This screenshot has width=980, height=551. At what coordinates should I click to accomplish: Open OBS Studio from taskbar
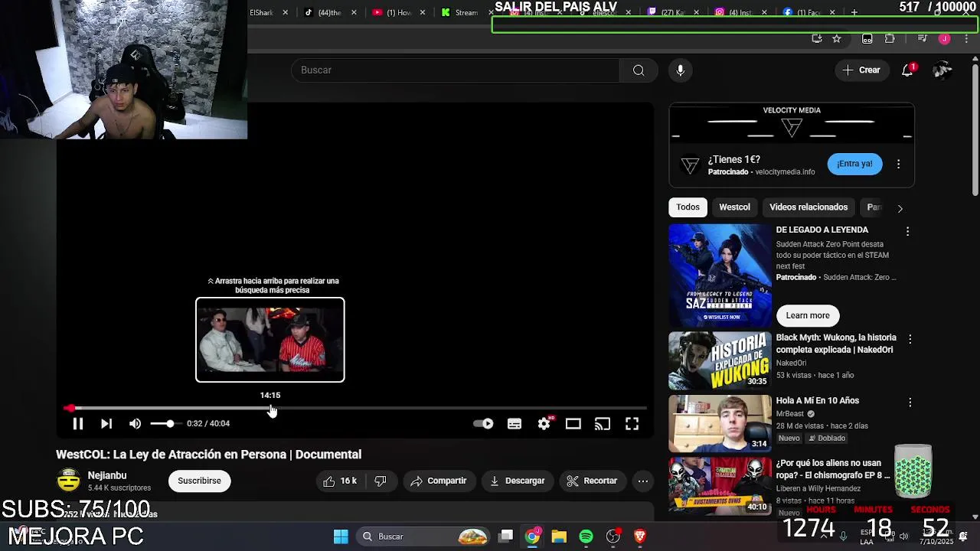[x=613, y=536]
